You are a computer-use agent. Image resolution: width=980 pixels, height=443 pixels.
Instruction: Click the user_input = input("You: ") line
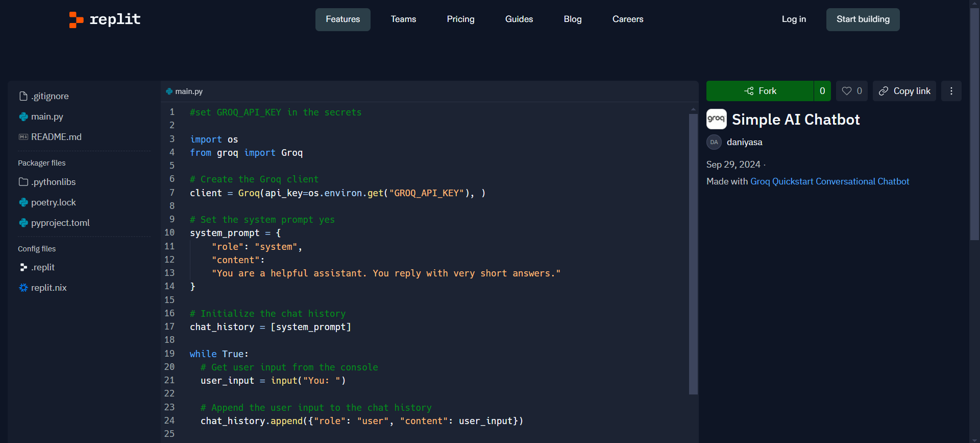[273, 381]
